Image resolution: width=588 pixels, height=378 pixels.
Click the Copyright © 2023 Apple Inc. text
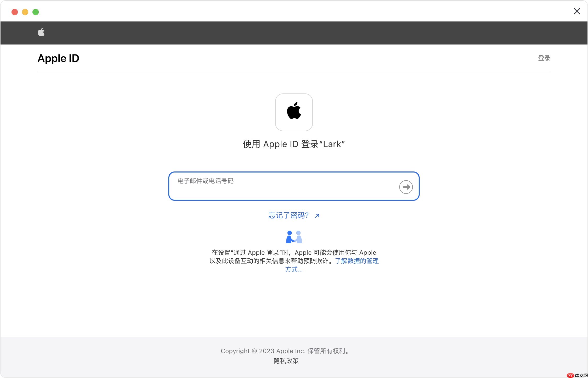point(285,351)
